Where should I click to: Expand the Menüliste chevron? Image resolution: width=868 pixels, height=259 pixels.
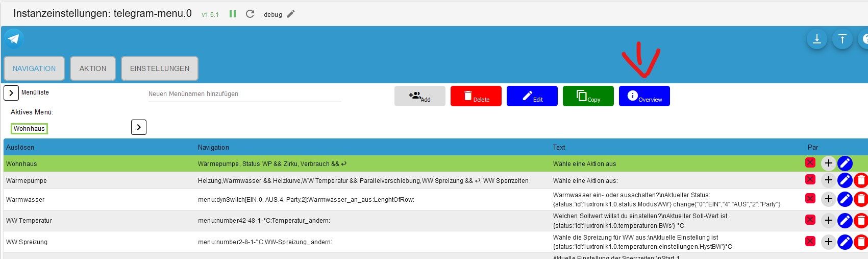(x=11, y=93)
